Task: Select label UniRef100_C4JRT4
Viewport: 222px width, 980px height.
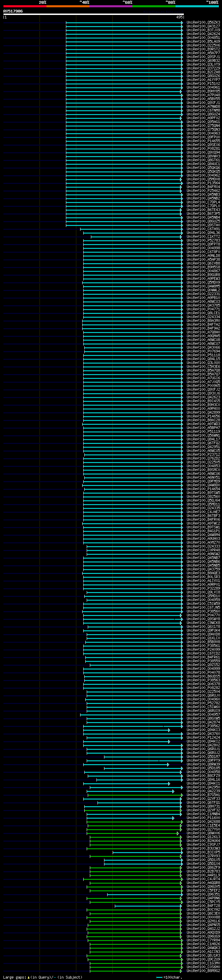Action: 203,879
